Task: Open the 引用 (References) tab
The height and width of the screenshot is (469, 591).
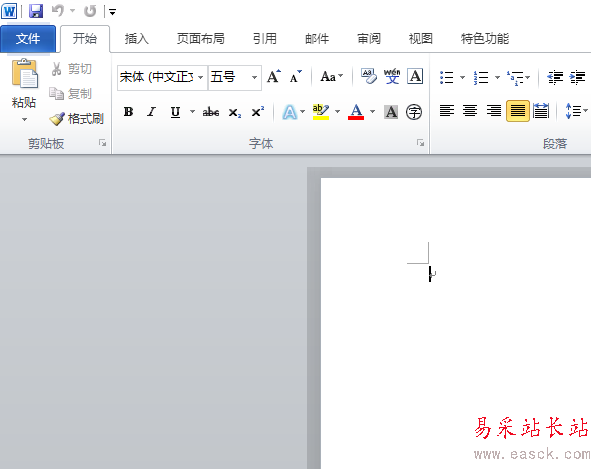Action: click(265, 38)
